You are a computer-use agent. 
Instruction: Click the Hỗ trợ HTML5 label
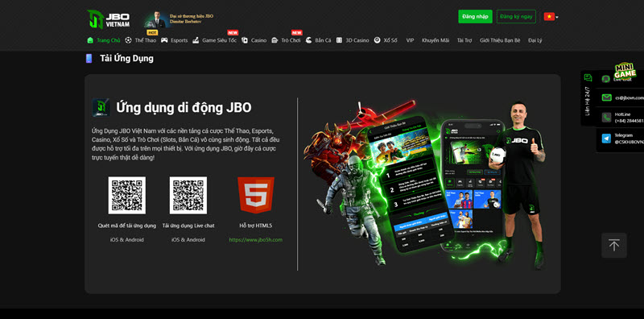click(x=255, y=226)
